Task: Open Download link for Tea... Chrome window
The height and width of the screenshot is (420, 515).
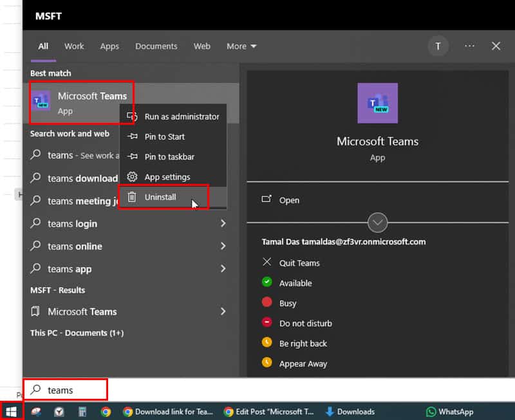Action: (168, 412)
